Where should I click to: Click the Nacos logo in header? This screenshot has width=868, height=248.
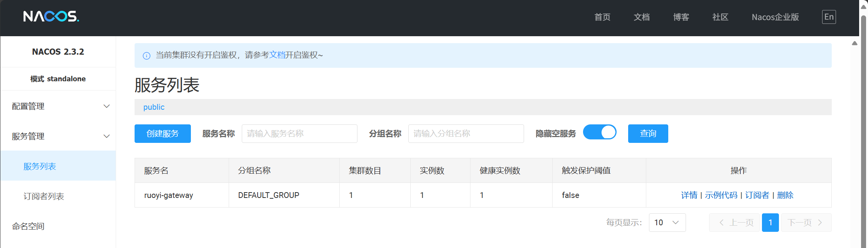pos(51,17)
